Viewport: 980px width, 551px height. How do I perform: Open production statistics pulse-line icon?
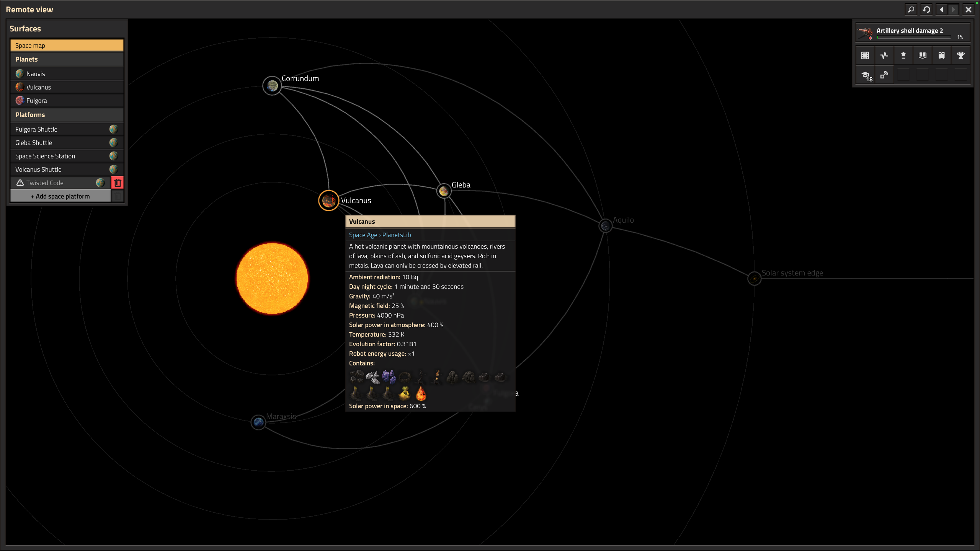[884, 55]
